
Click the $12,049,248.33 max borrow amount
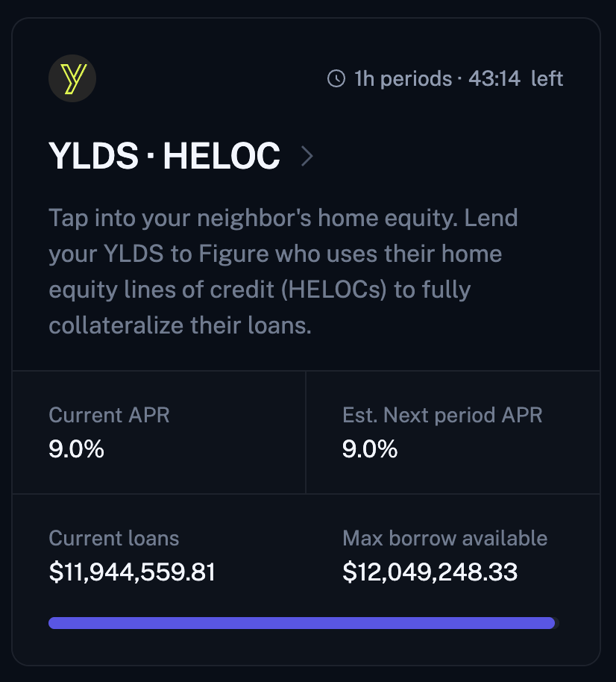430,572
